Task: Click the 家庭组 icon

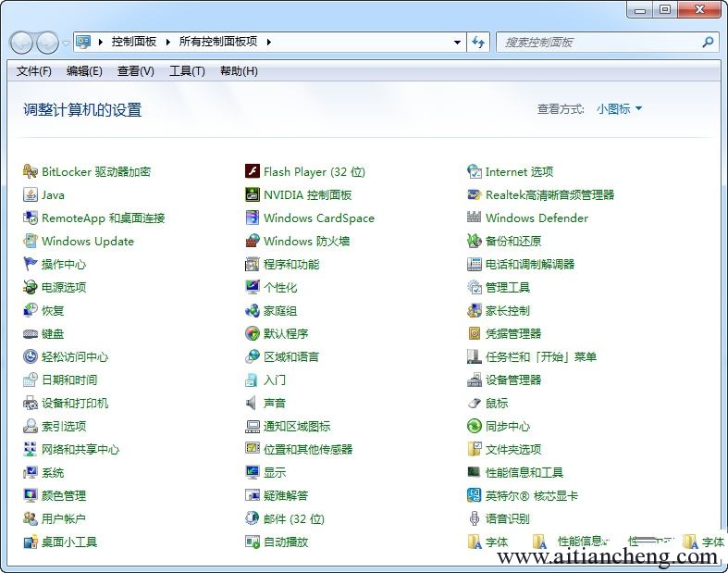Action: (253, 310)
